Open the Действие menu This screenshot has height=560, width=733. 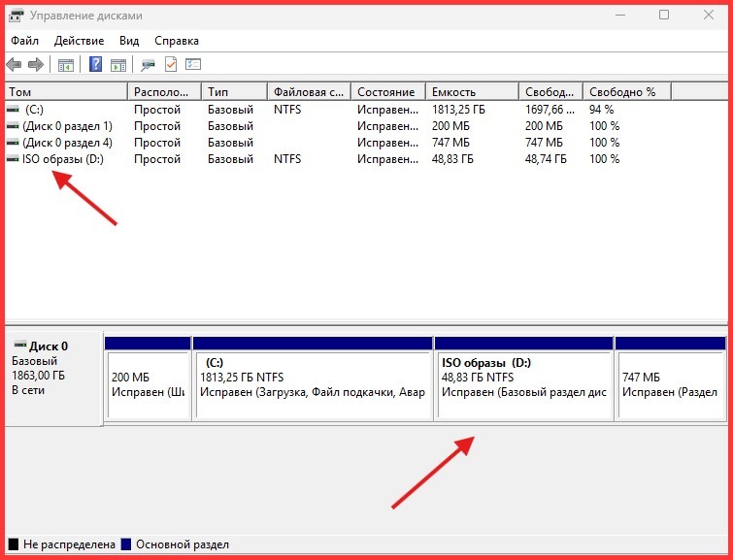80,41
